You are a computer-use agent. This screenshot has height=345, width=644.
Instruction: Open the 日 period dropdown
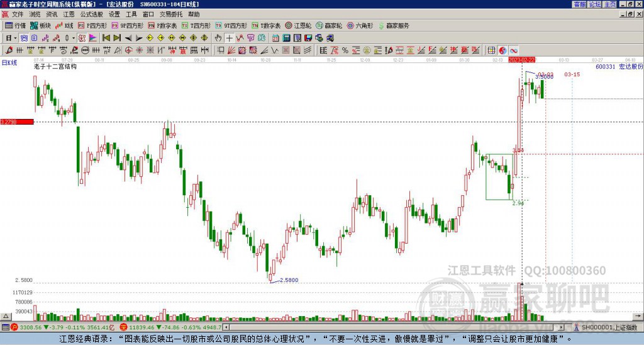click(x=11, y=38)
